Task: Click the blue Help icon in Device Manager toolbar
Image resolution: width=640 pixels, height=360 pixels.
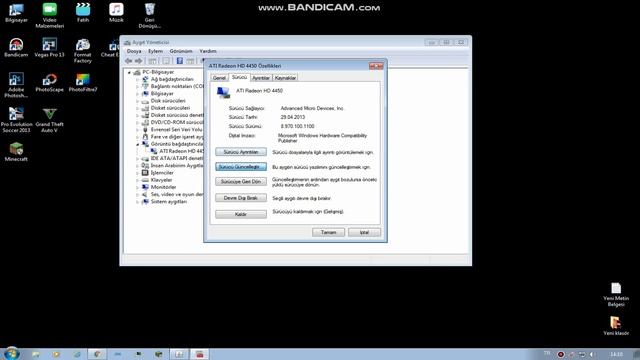Action: click(x=180, y=61)
